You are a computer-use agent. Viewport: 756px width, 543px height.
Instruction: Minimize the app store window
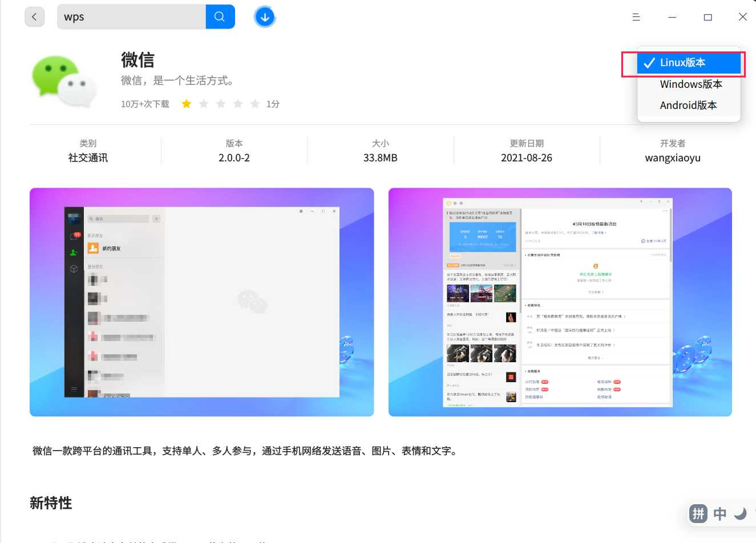pos(672,17)
